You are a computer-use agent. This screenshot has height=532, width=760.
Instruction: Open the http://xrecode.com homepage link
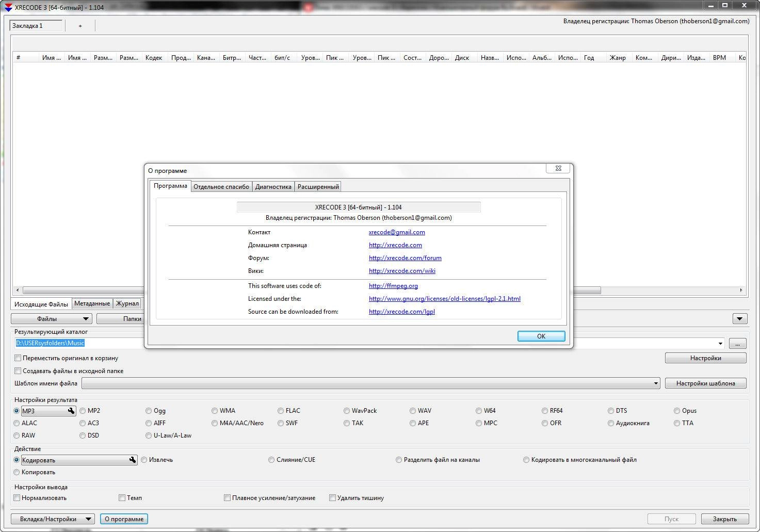click(x=395, y=245)
